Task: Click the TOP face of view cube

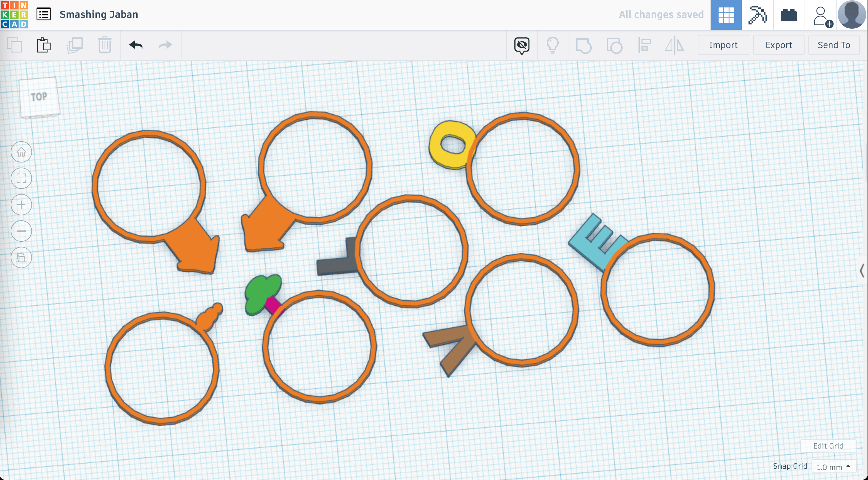Action: click(x=39, y=97)
